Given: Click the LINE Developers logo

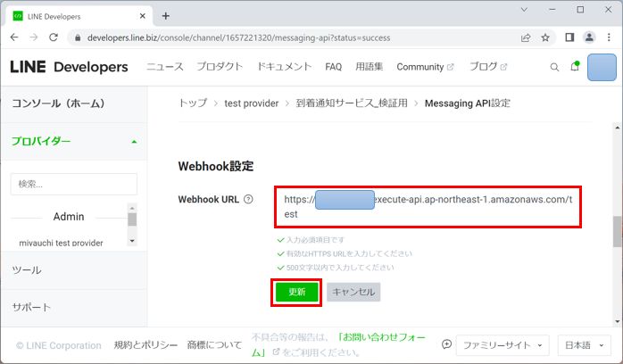Looking at the screenshot, I should coord(69,67).
